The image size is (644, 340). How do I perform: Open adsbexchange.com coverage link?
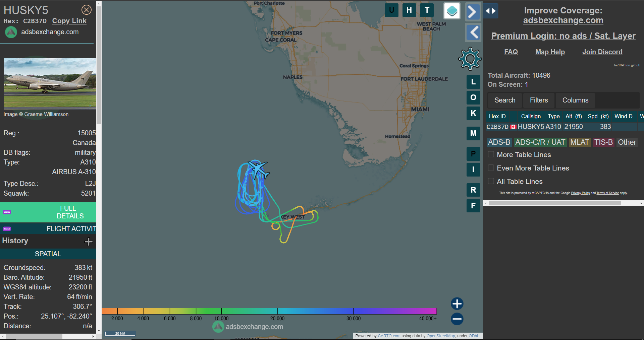point(563,20)
